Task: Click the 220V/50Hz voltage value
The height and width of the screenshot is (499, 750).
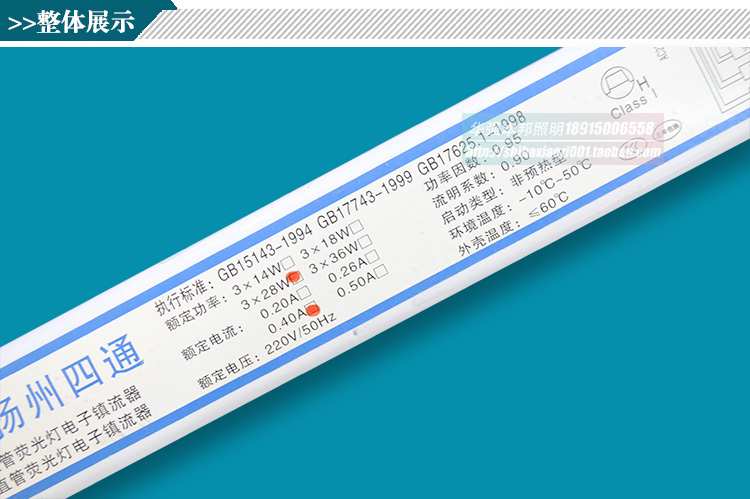Action: [x=300, y=333]
